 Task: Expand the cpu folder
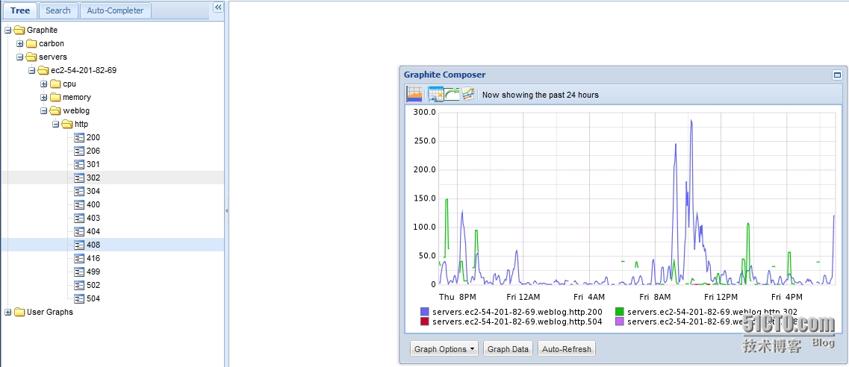click(x=44, y=84)
